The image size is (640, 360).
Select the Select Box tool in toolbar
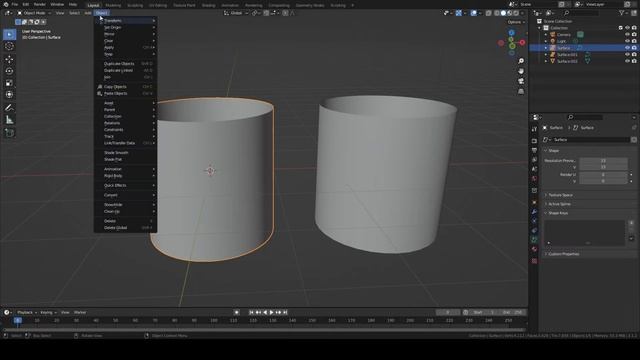pyautogui.click(x=9, y=34)
